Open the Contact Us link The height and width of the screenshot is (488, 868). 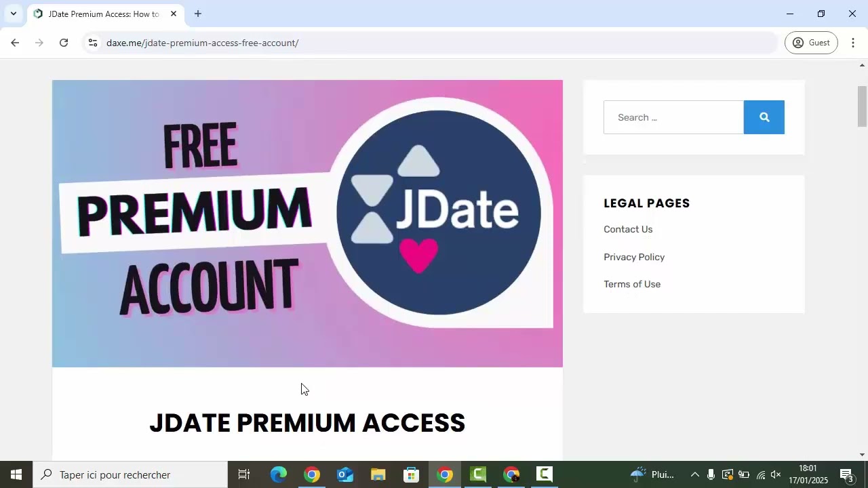(x=628, y=229)
